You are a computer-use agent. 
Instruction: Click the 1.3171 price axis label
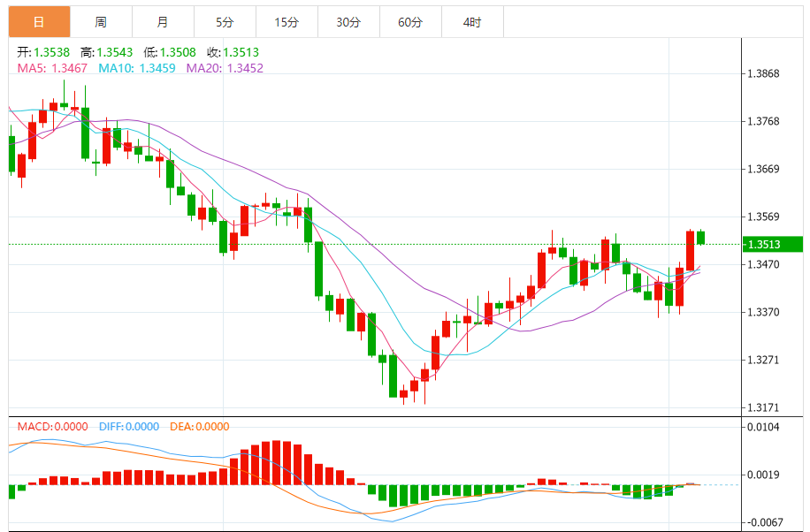point(763,407)
